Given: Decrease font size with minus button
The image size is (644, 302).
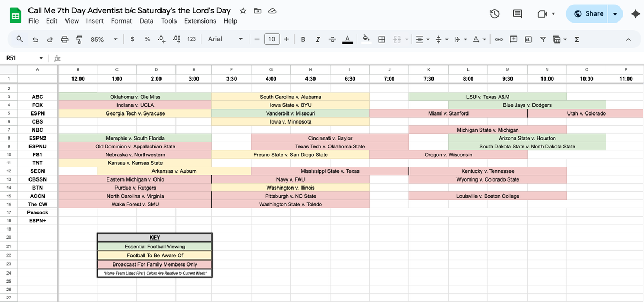Looking at the screenshot, I should [257, 39].
